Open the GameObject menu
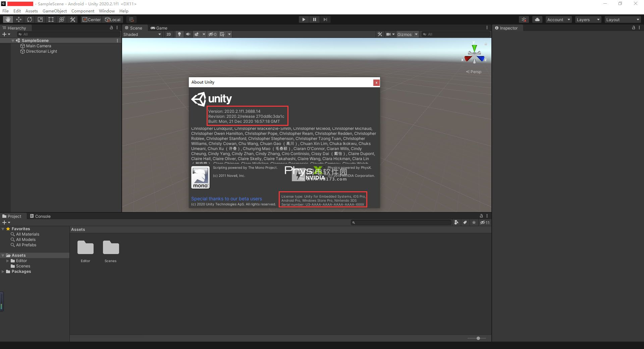 pos(55,11)
